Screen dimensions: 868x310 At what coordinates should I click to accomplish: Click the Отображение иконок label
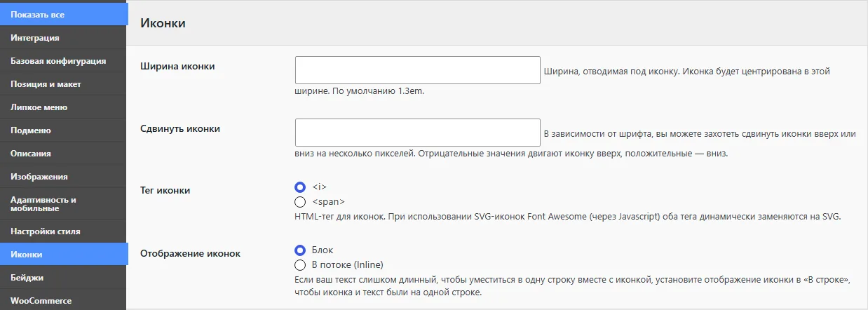(x=191, y=253)
